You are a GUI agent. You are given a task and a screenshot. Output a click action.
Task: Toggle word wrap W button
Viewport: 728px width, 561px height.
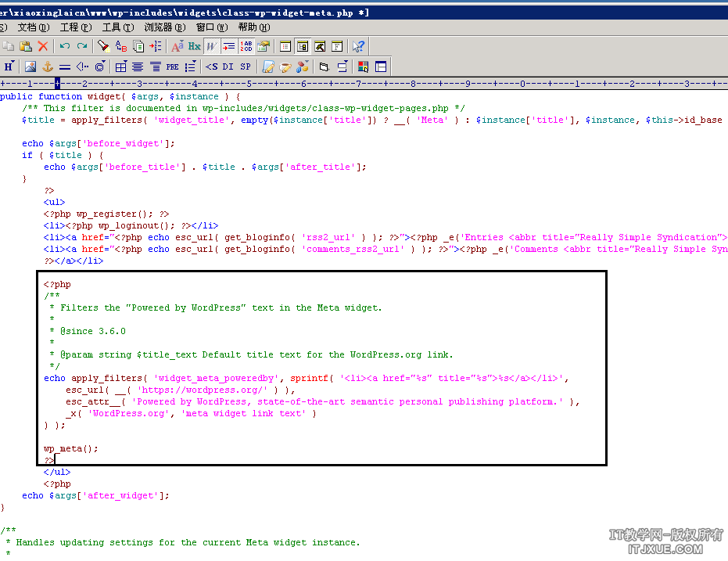pos(211,46)
